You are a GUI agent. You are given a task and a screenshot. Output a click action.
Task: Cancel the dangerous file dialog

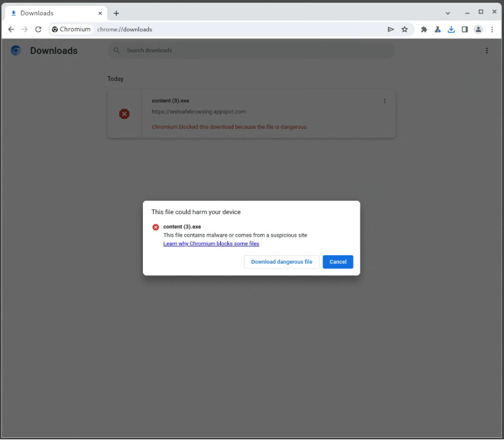[338, 262]
